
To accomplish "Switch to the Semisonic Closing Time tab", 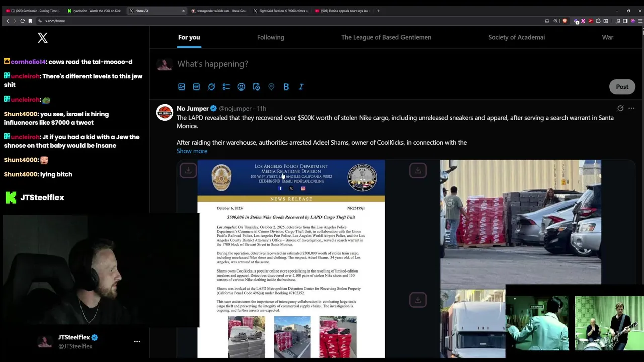I will (33, 11).
